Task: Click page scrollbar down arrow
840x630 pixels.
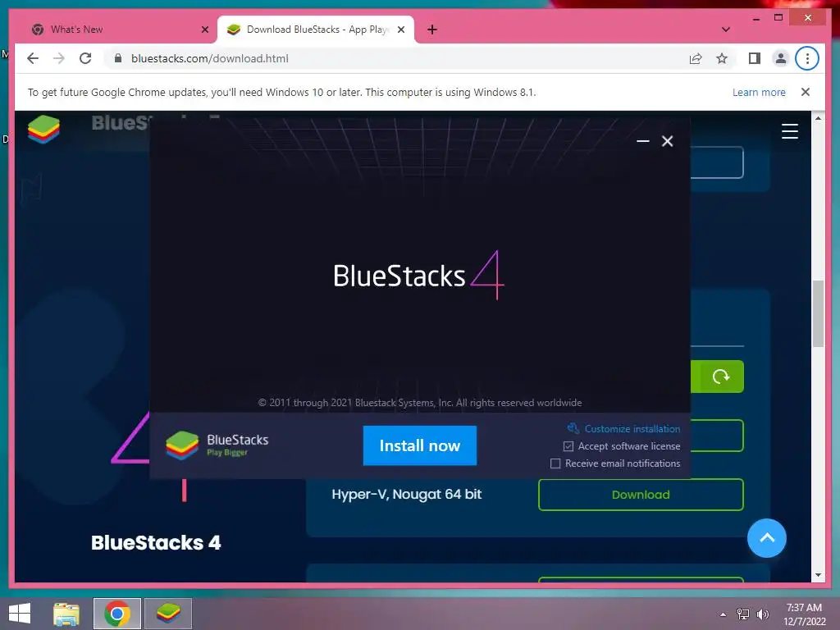Action: point(818,575)
